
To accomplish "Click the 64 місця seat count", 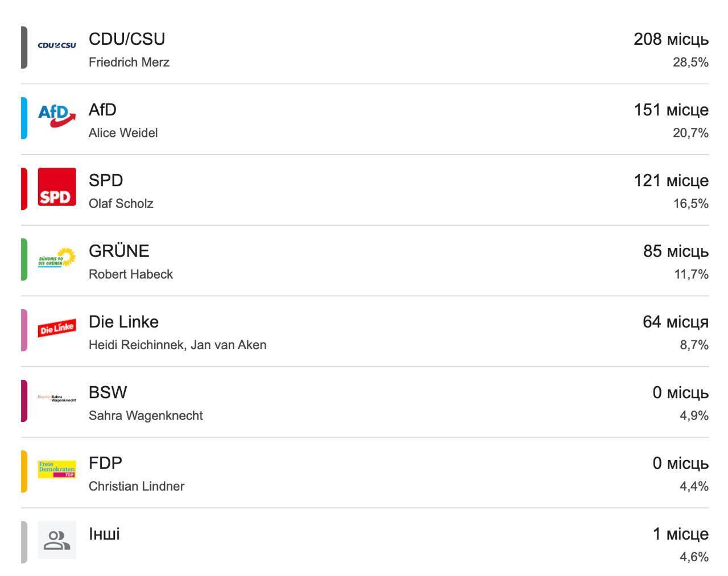I will point(676,322).
